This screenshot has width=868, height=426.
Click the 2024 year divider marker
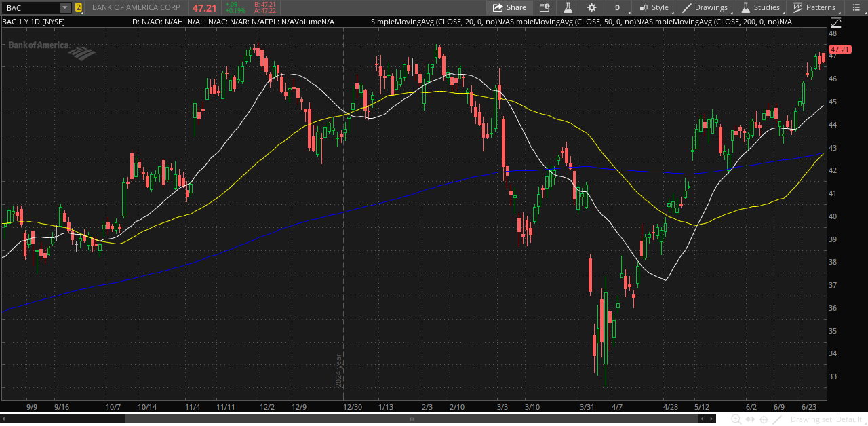(338, 370)
